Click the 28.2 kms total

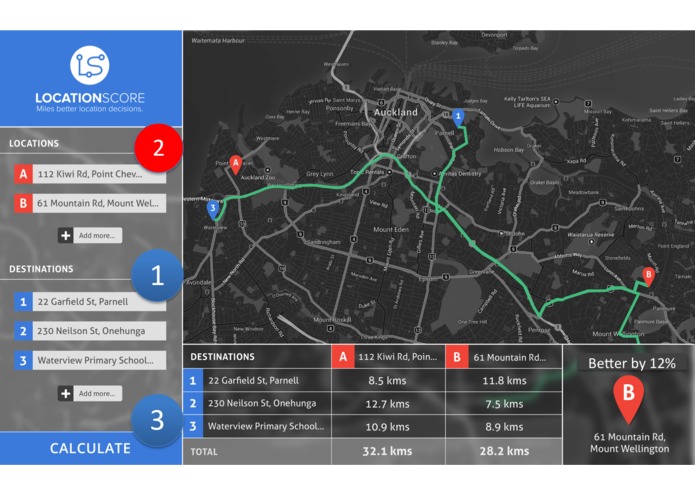[504, 451]
